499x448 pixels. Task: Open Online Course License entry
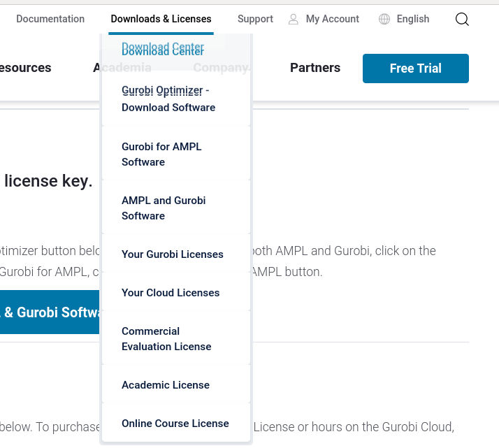coord(175,424)
